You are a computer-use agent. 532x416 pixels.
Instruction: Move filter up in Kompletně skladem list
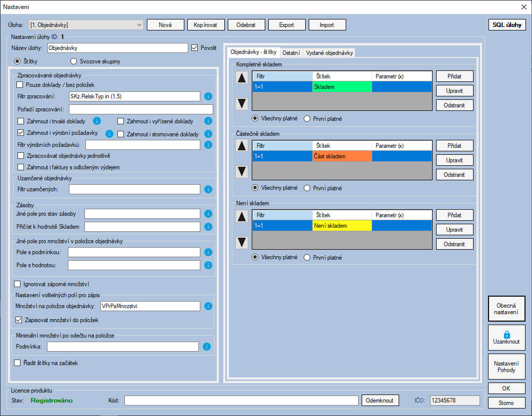[x=242, y=77]
